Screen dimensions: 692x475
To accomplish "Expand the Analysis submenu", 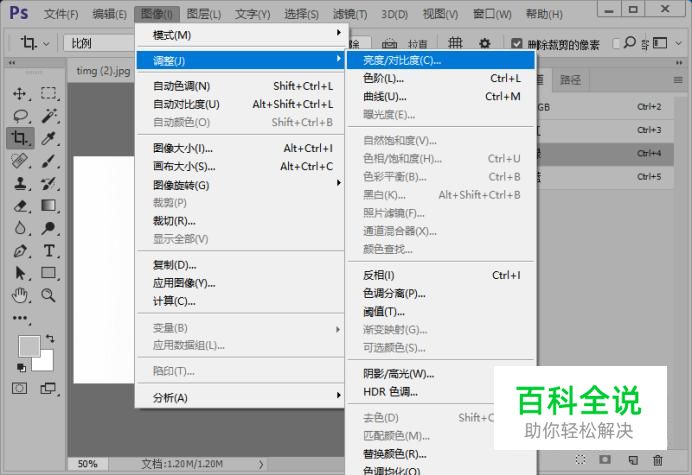I will (241, 397).
